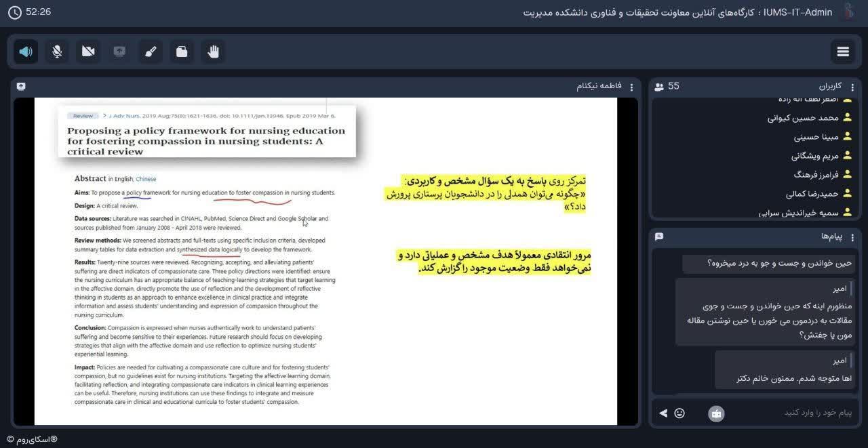Select the whiteboard brush tool

151,52
